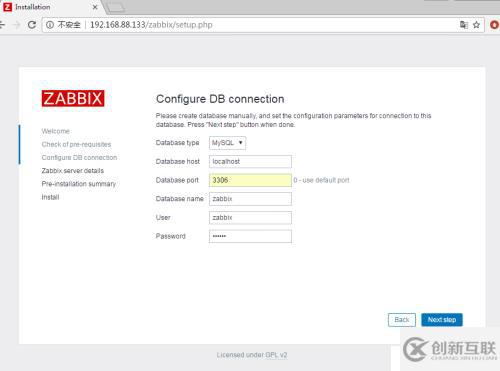Click the Next step button

pos(442,320)
